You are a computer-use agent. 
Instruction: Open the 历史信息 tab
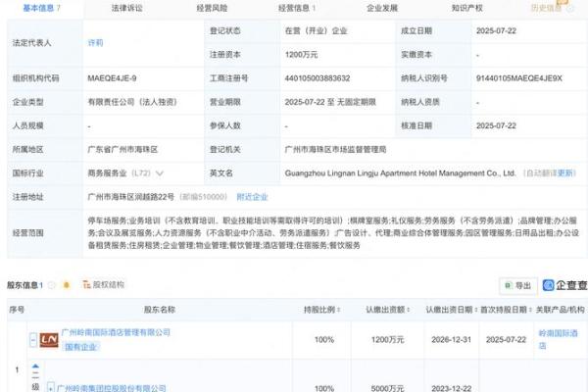547,8
